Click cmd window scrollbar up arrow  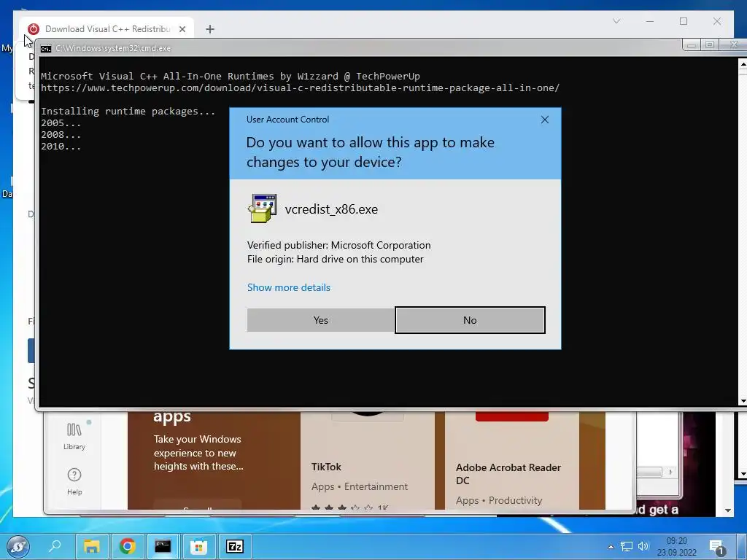[742, 63]
